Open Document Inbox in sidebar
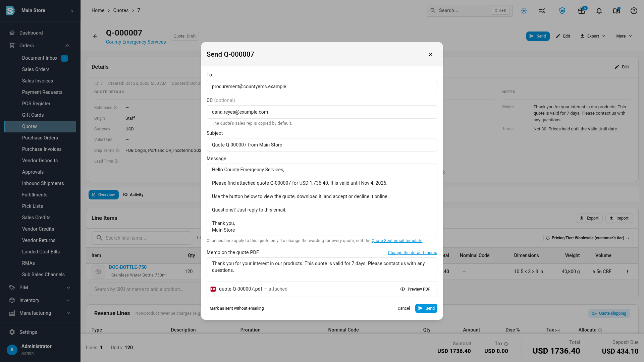Screen dimensions: 644x362 click(x=40, y=58)
